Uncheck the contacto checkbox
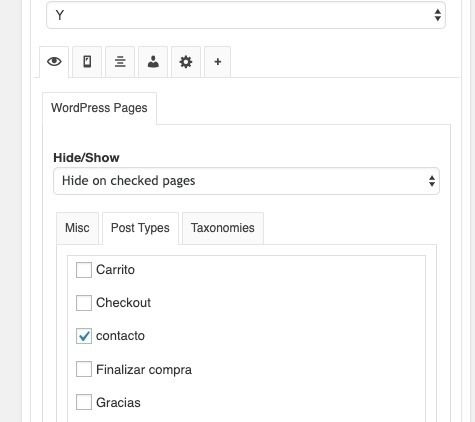475x422 pixels. click(x=84, y=336)
